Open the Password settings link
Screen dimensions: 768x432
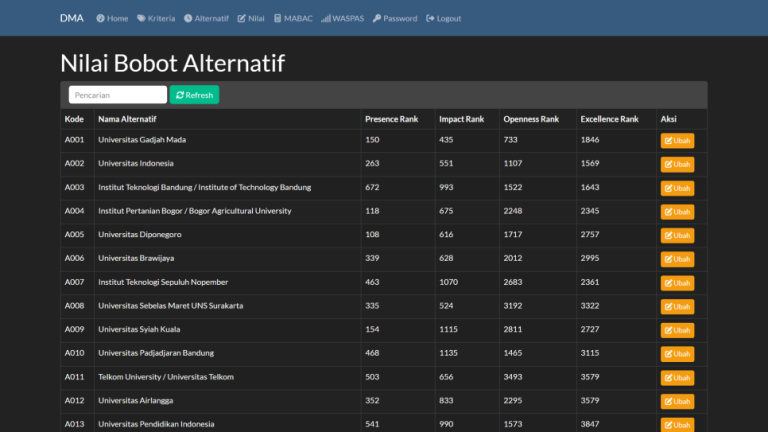click(x=395, y=18)
